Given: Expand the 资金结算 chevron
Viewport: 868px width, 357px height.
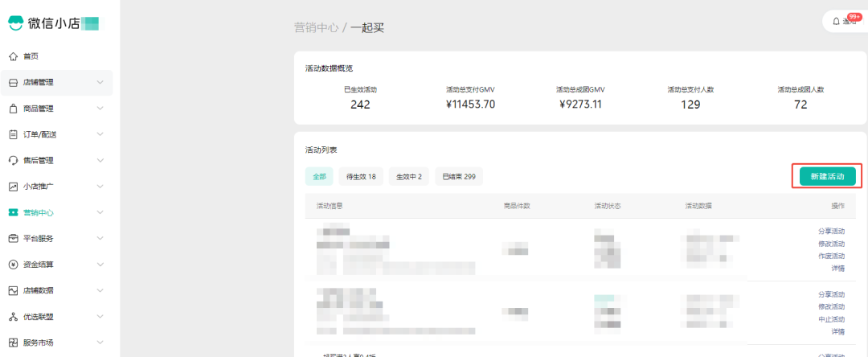Looking at the screenshot, I should 100,265.
